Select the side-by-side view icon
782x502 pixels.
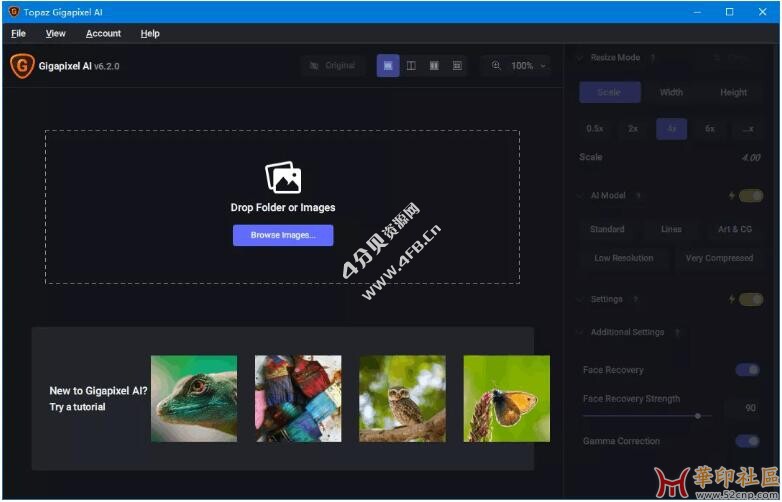[x=434, y=66]
